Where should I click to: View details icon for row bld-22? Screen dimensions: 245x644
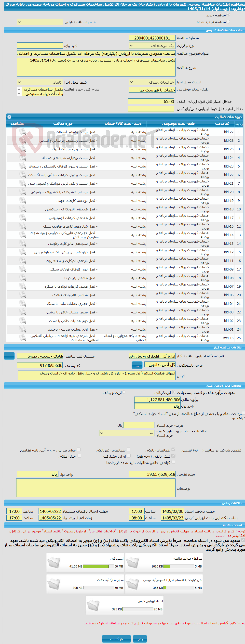tap(23, 175)
